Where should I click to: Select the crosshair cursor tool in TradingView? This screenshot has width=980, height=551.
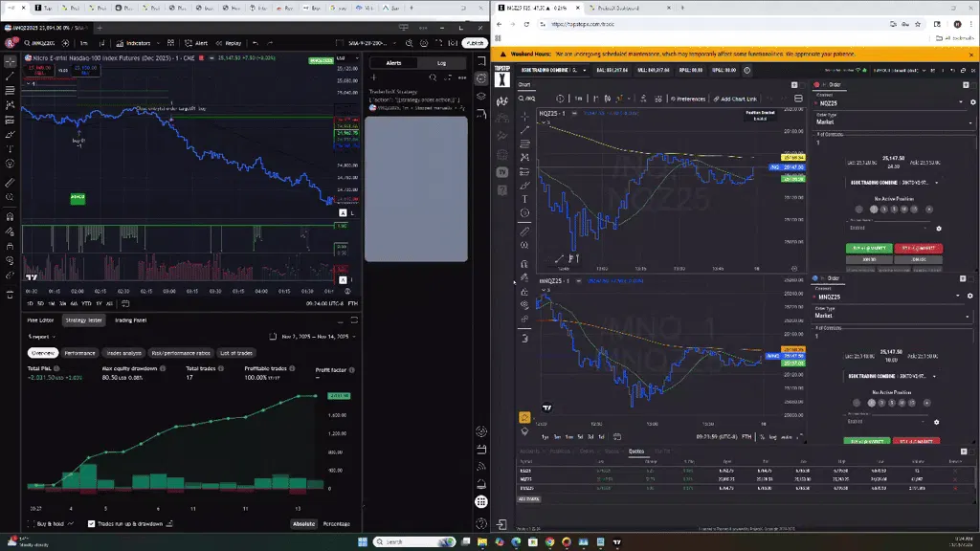(x=10, y=61)
